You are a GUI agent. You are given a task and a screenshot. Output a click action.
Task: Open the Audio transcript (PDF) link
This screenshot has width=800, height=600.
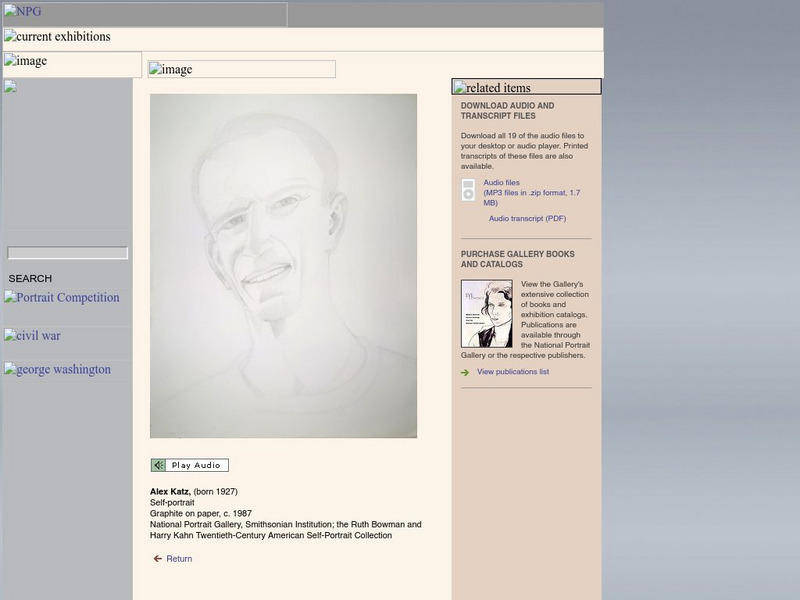[x=528, y=218]
